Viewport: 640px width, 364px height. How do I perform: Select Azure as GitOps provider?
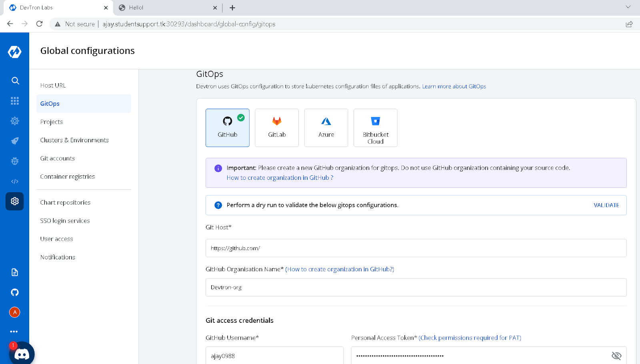(x=326, y=128)
